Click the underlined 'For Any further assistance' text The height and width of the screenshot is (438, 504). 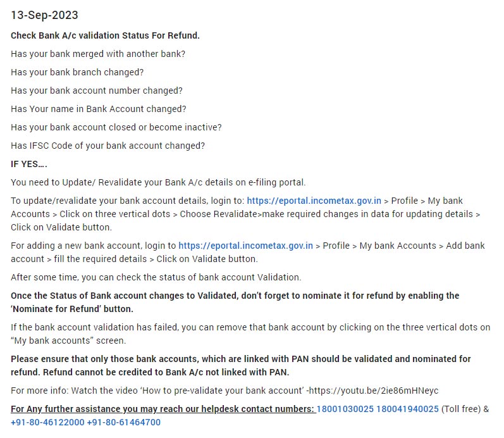(x=163, y=409)
